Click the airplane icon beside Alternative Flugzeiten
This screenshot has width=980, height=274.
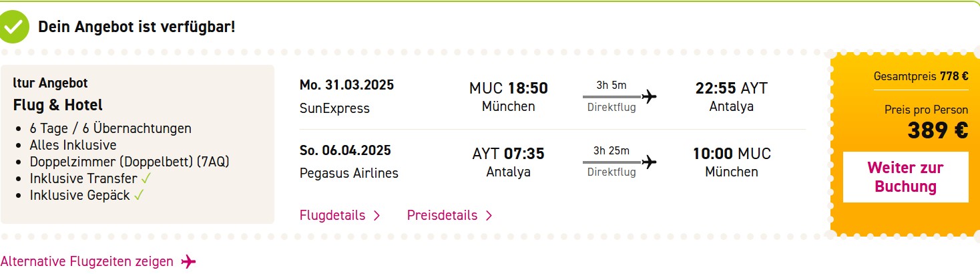coord(189,261)
